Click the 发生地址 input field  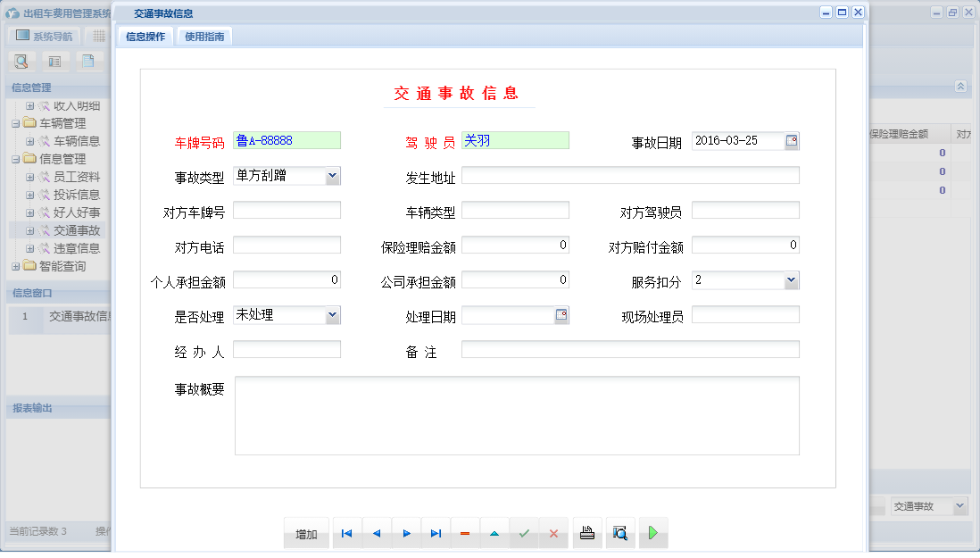pos(630,176)
